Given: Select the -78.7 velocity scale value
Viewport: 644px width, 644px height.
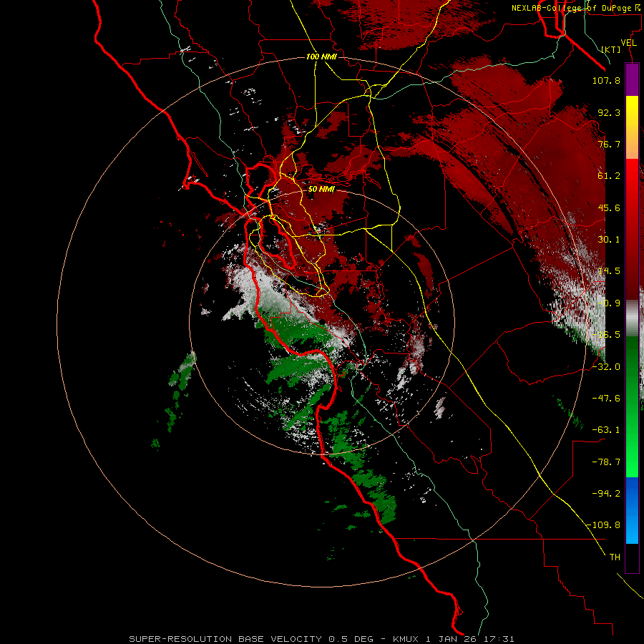Looking at the screenshot, I should 606,462.
